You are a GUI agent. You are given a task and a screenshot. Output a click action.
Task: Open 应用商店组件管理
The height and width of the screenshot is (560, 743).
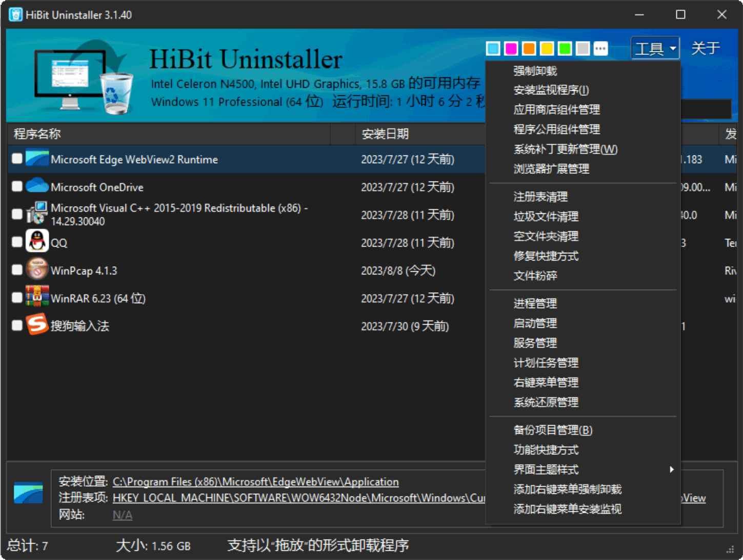pos(557,110)
